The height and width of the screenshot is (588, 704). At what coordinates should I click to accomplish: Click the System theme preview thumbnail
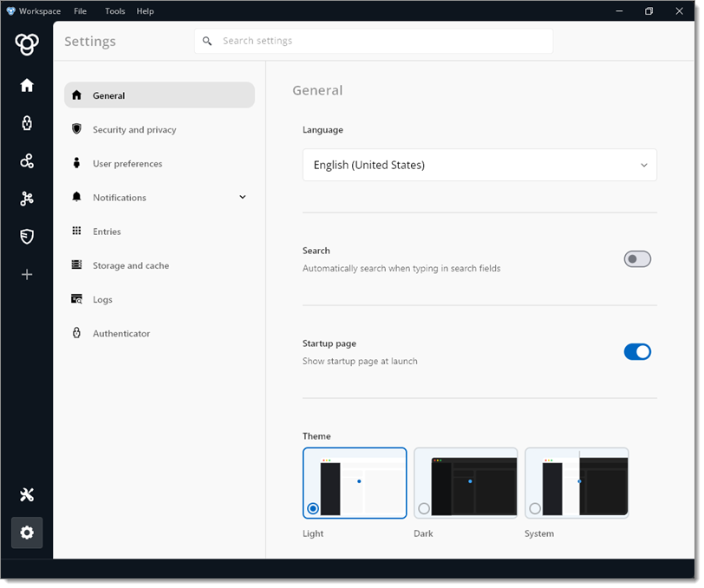577,483
